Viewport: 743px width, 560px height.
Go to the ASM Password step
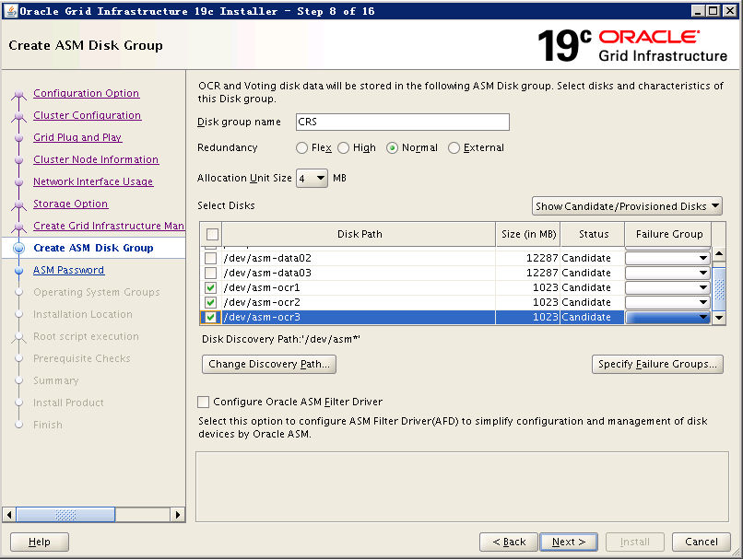(x=69, y=270)
